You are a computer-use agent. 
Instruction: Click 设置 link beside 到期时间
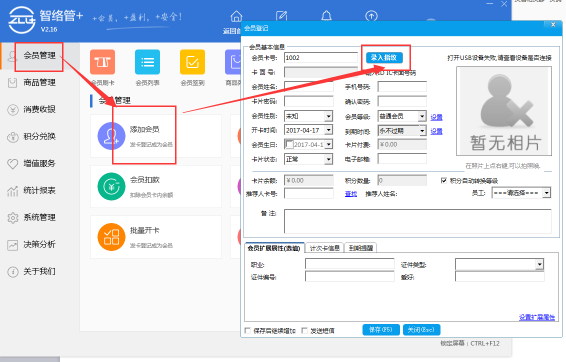[x=436, y=131]
